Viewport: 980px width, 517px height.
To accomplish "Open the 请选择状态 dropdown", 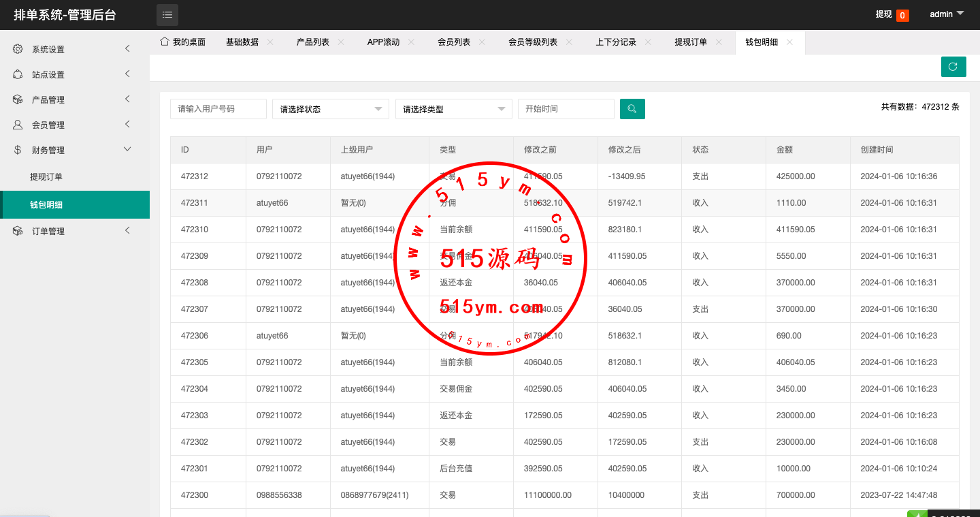I will point(331,109).
